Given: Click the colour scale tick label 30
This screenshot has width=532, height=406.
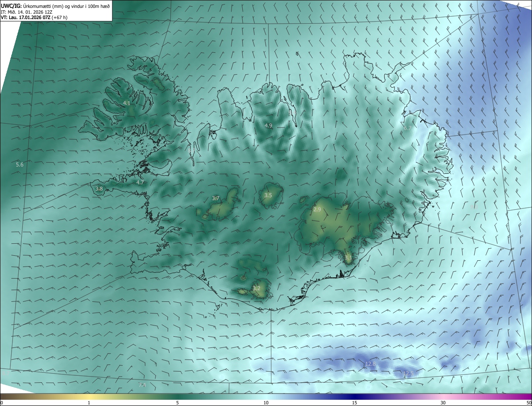Looking at the screenshot, I should pyautogui.click(x=443, y=403).
